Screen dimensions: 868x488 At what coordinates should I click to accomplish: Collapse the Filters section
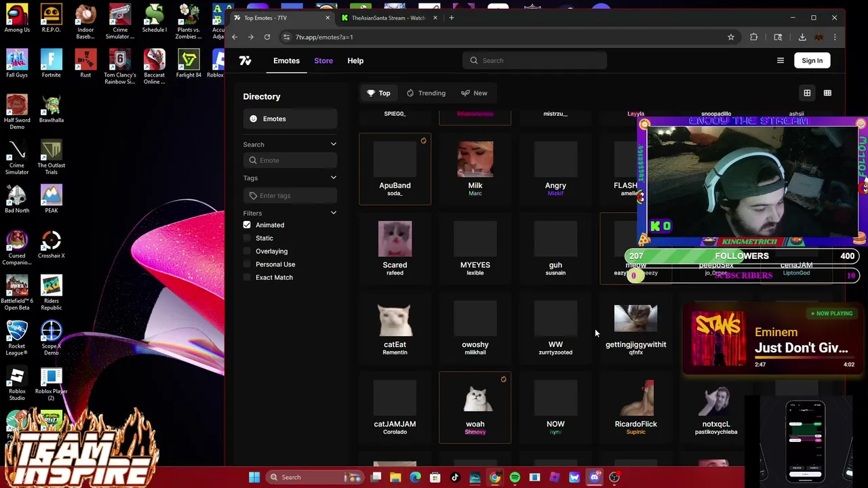tap(333, 213)
